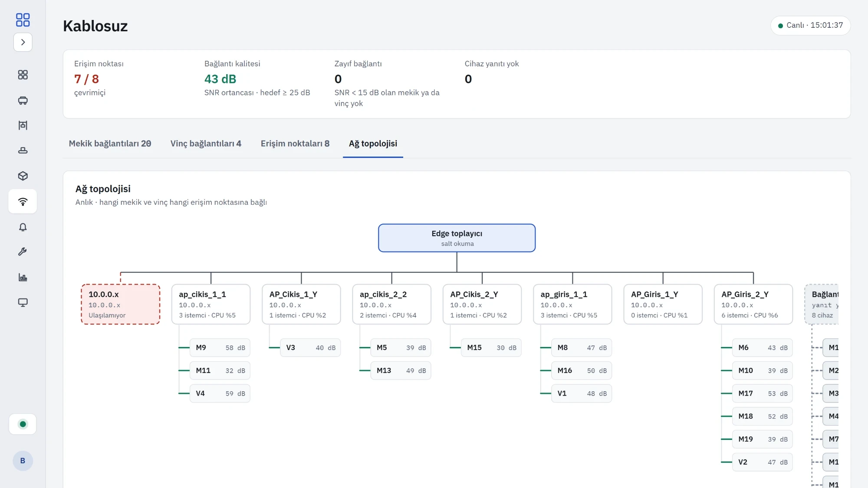The height and width of the screenshot is (488, 868).
Task: Select the AP_Giris_1_Y access point node
Action: click(x=663, y=304)
